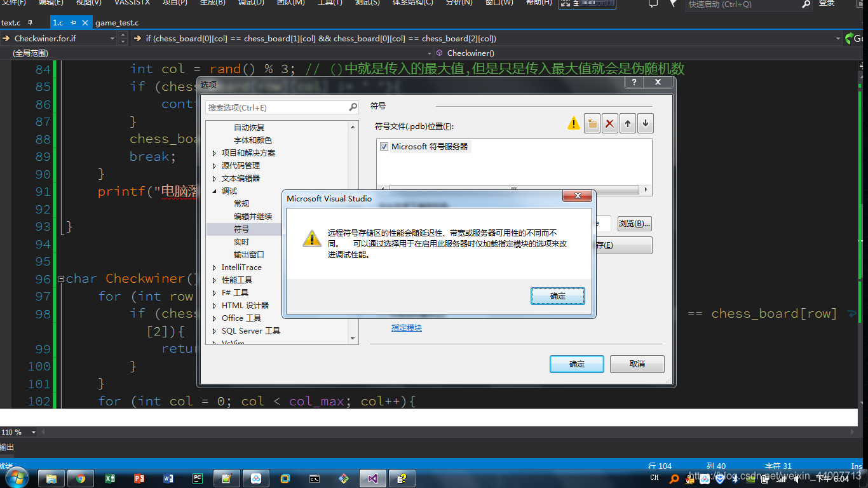Click the symbol list horizontal scrollbar right arrow

tap(646, 190)
